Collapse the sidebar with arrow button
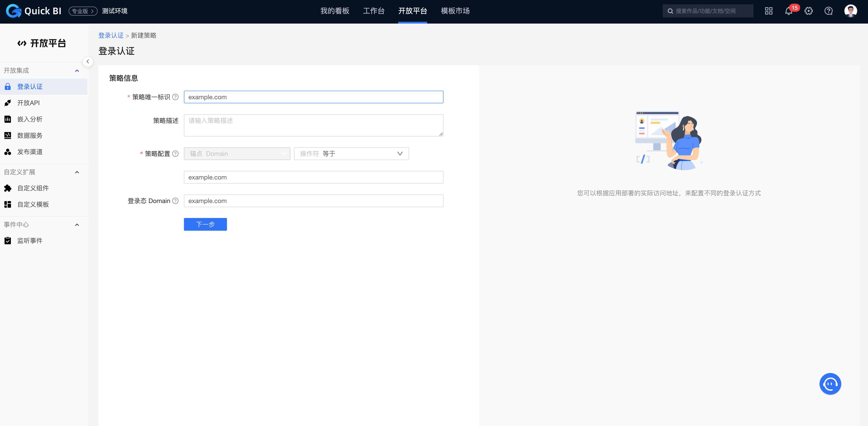The width and height of the screenshot is (868, 426). click(88, 61)
